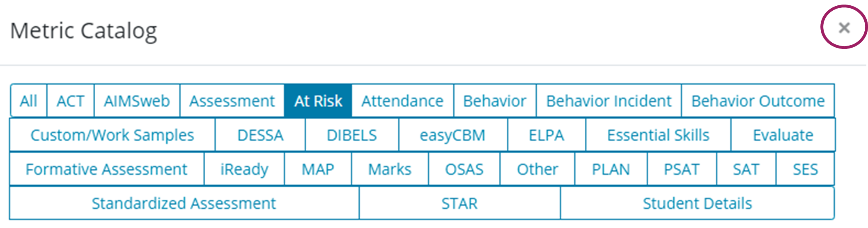Filter metrics by iReady
Image resolution: width=868 pixels, height=228 pixels.
[244, 169]
